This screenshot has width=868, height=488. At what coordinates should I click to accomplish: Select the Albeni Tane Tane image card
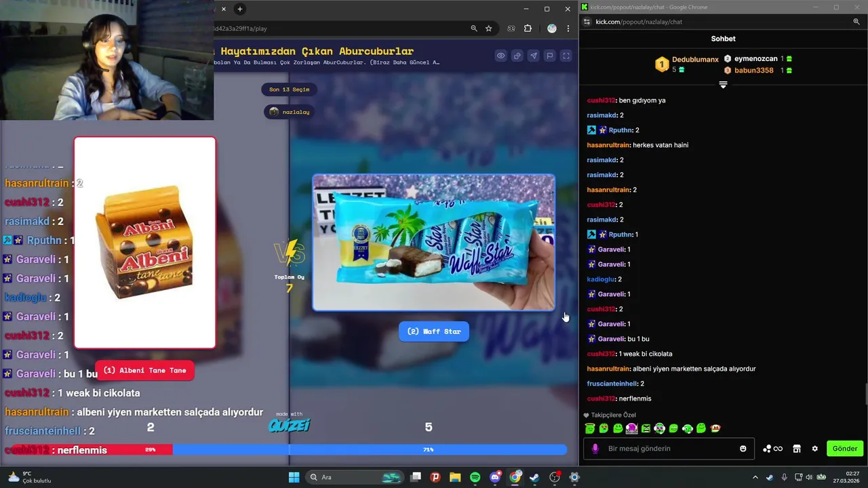point(144,243)
